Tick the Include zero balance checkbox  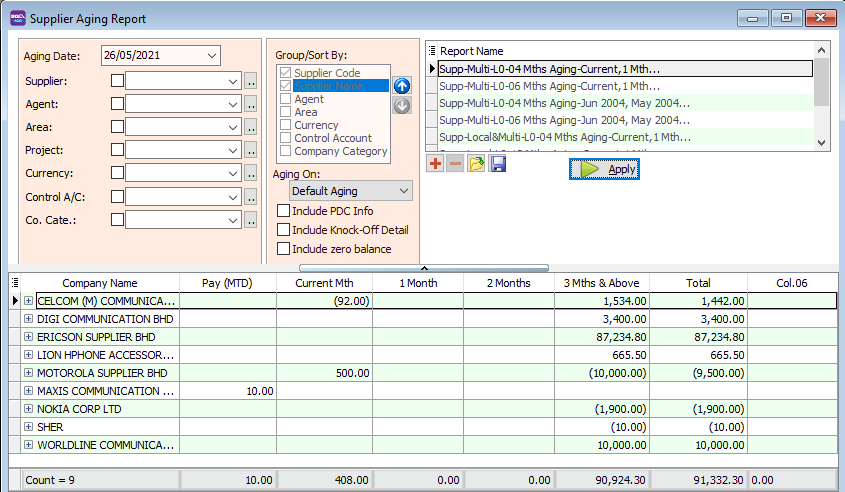point(284,249)
